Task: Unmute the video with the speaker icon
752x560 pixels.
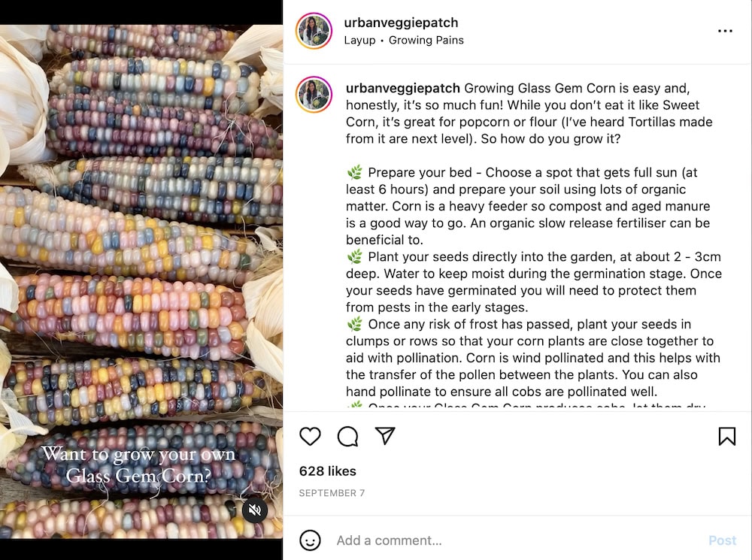Action: [x=255, y=510]
